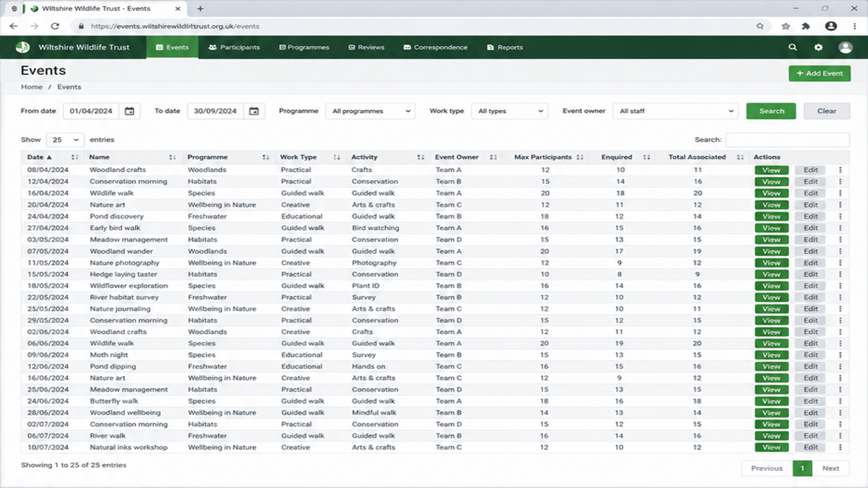
Task: Click the browser address bar URL
Action: point(175,26)
